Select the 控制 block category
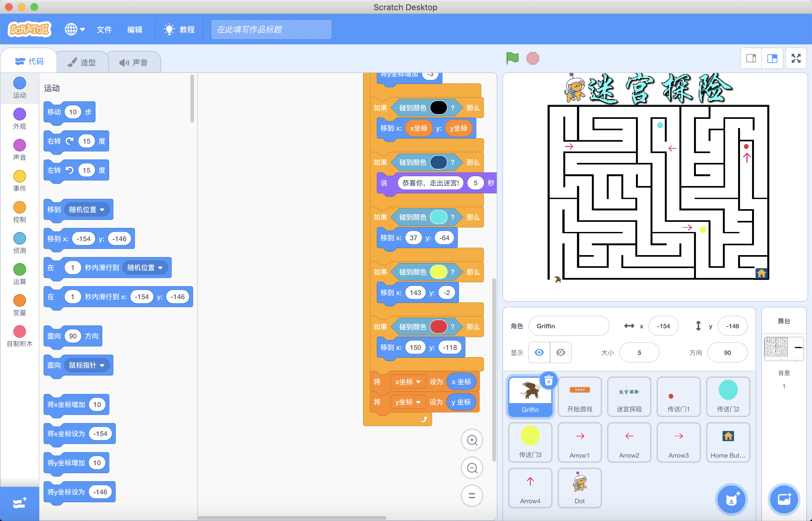This screenshot has height=521, width=812. [x=20, y=212]
